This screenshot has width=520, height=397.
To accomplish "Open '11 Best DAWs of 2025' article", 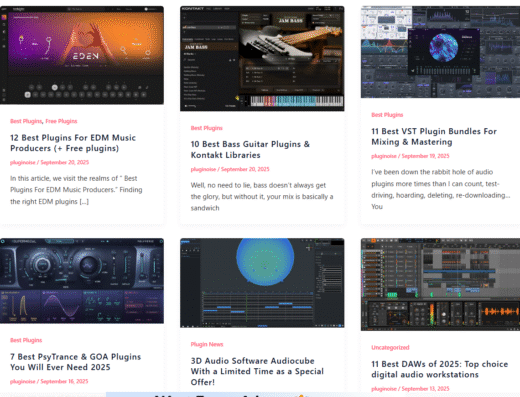I will click(440, 369).
